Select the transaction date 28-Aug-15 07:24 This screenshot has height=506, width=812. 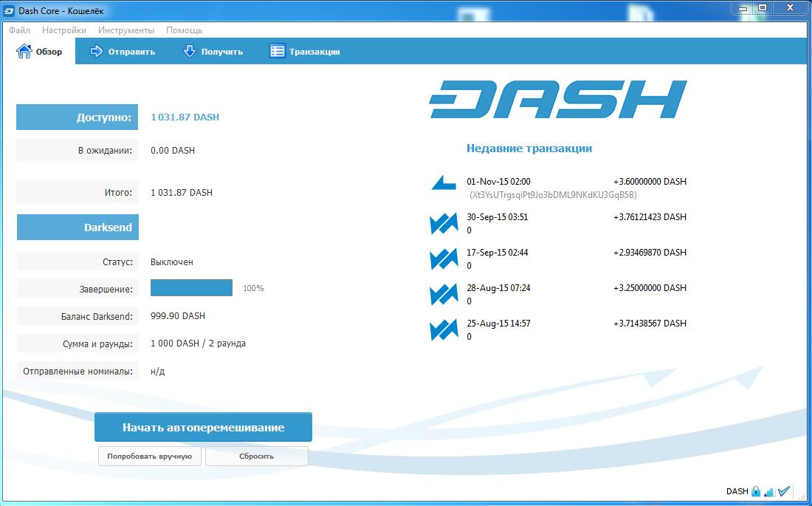click(x=498, y=288)
